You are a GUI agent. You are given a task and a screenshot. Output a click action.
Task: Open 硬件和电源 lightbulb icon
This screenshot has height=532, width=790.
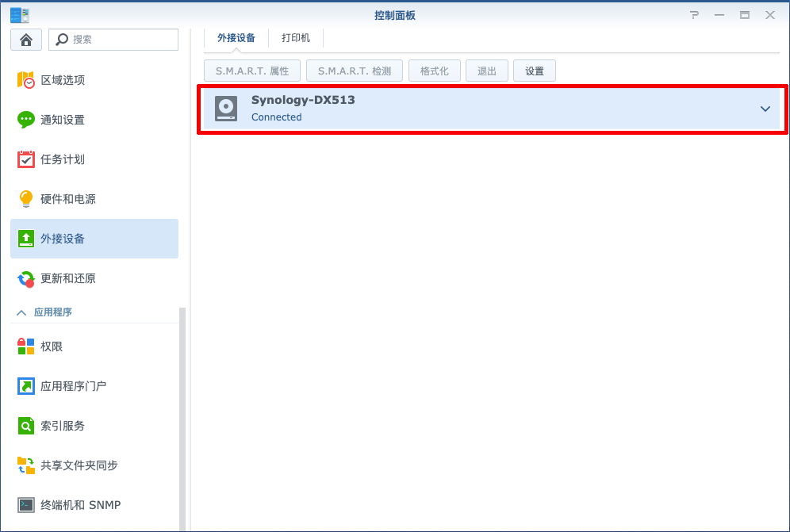pyautogui.click(x=26, y=199)
